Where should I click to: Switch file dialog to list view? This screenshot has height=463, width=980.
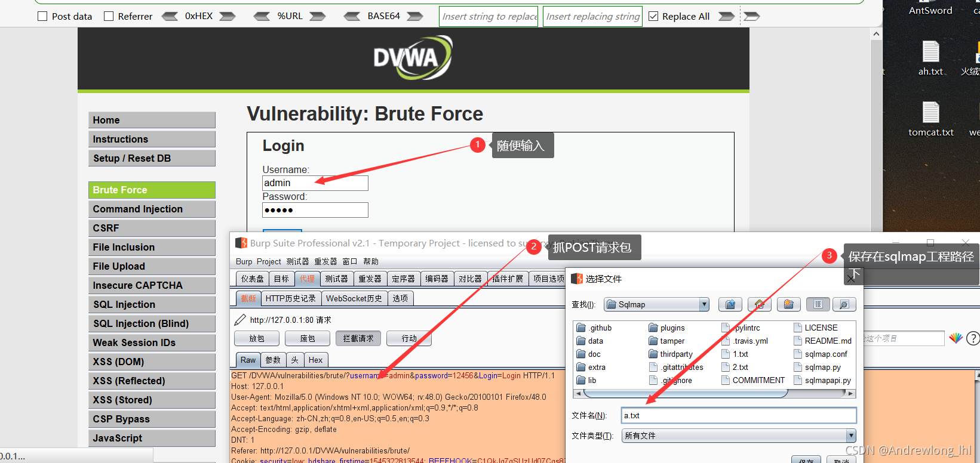818,304
